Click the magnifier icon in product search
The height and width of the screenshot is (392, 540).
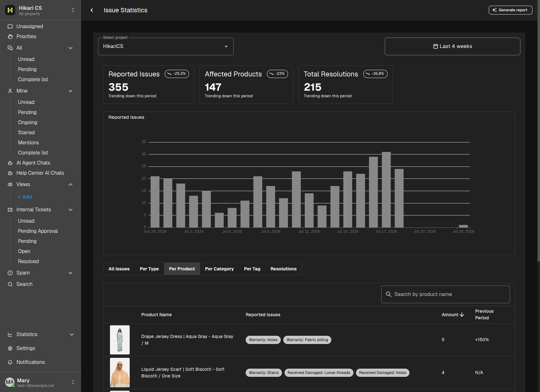pyautogui.click(x=389, y=294)
